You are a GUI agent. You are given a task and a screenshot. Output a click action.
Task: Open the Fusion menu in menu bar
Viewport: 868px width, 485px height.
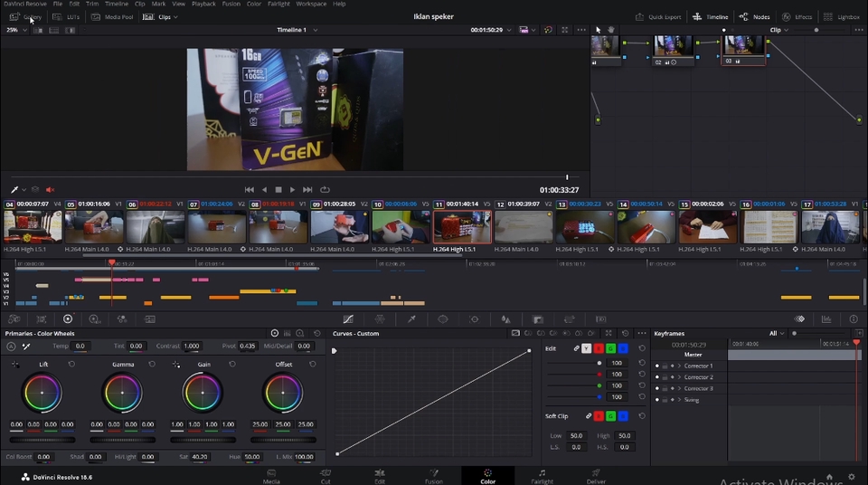click(x=231, y=4)
